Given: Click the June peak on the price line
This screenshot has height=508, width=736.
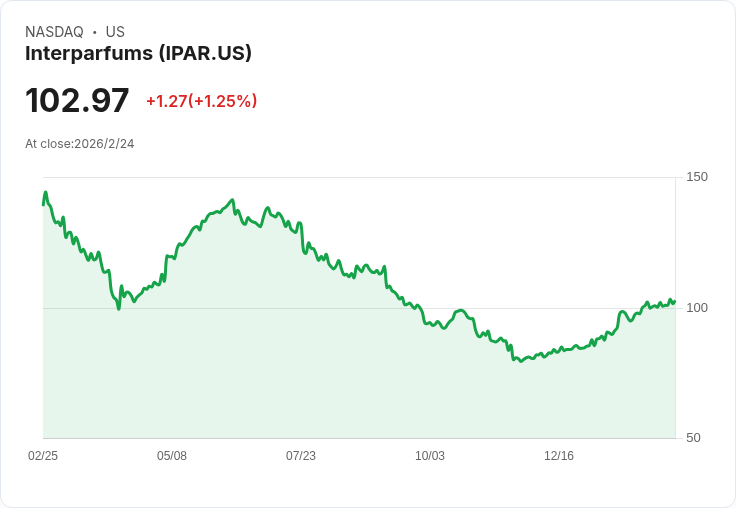Looking at the screenshot, I should click(x=232, y=200).
